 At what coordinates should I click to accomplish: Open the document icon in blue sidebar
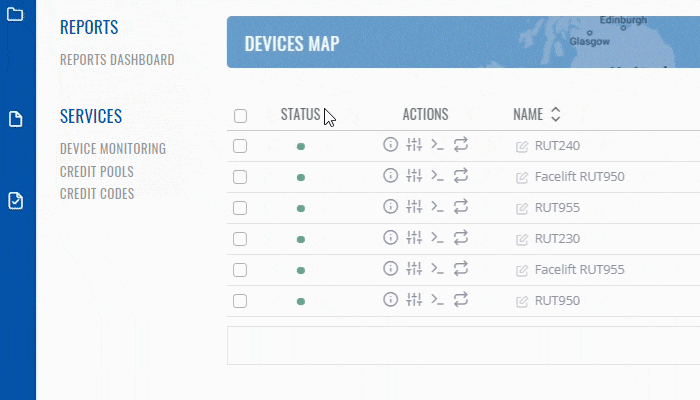[x=16, y=120]
